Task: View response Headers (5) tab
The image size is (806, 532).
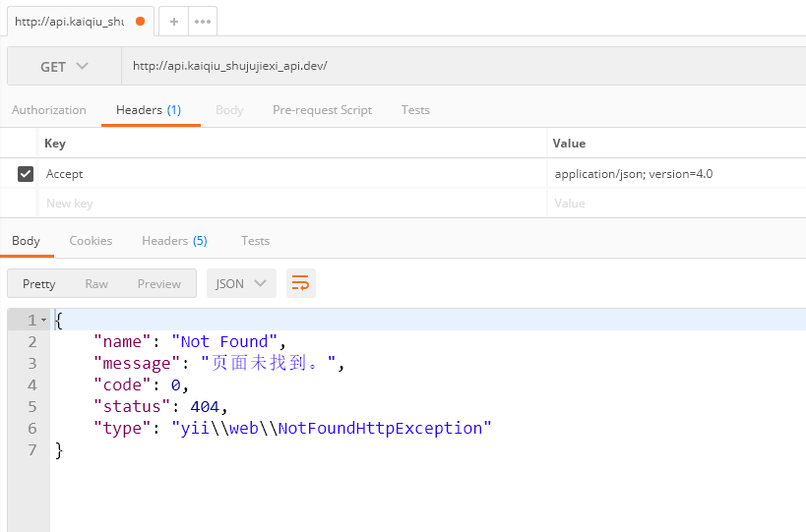Action: point(174,241)
